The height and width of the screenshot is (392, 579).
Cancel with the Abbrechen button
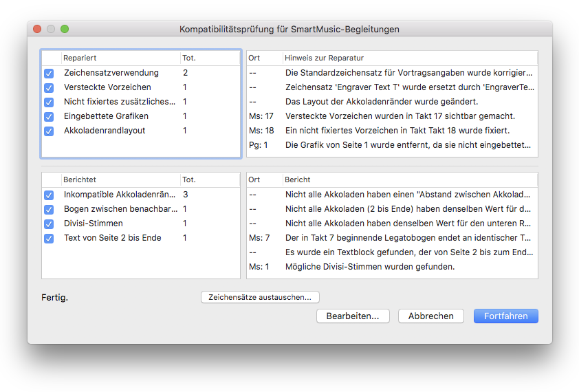tap(430, 316)
